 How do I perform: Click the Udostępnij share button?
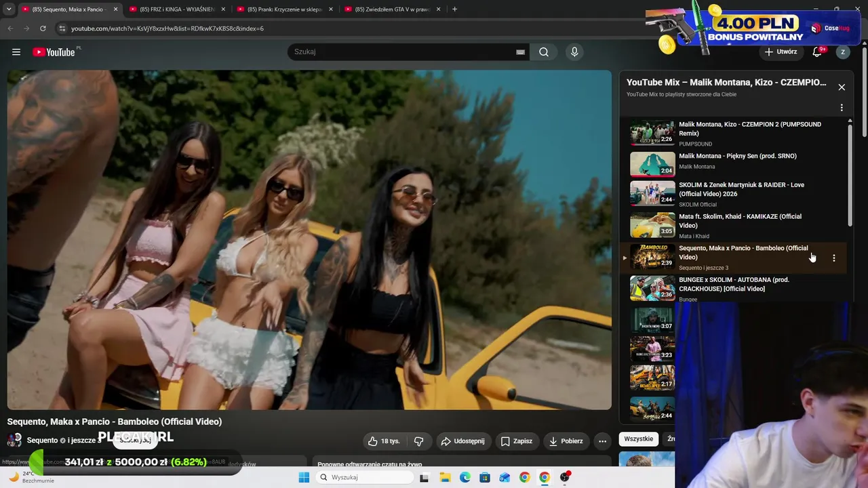pyautogui.click(x=463, y=441)
